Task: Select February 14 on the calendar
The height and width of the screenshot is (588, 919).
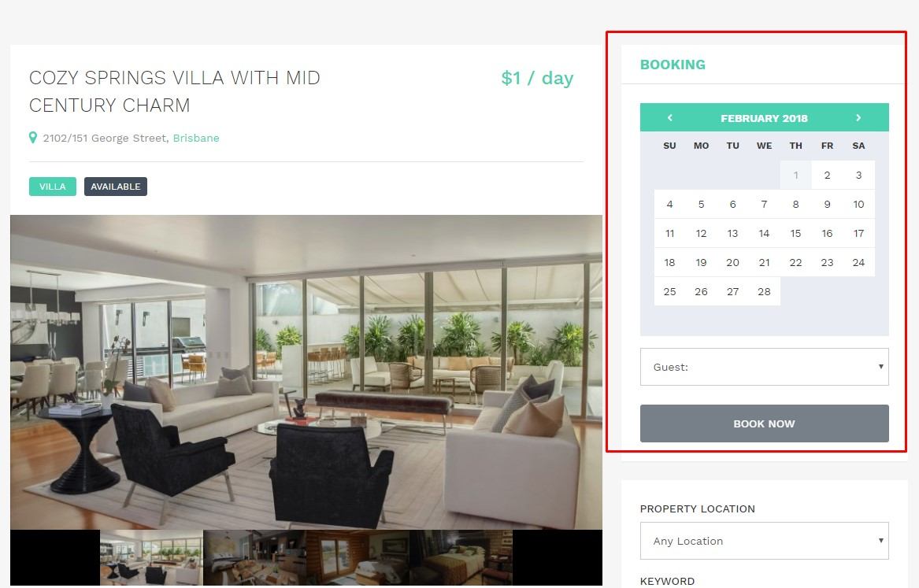Action: point(765,233)
